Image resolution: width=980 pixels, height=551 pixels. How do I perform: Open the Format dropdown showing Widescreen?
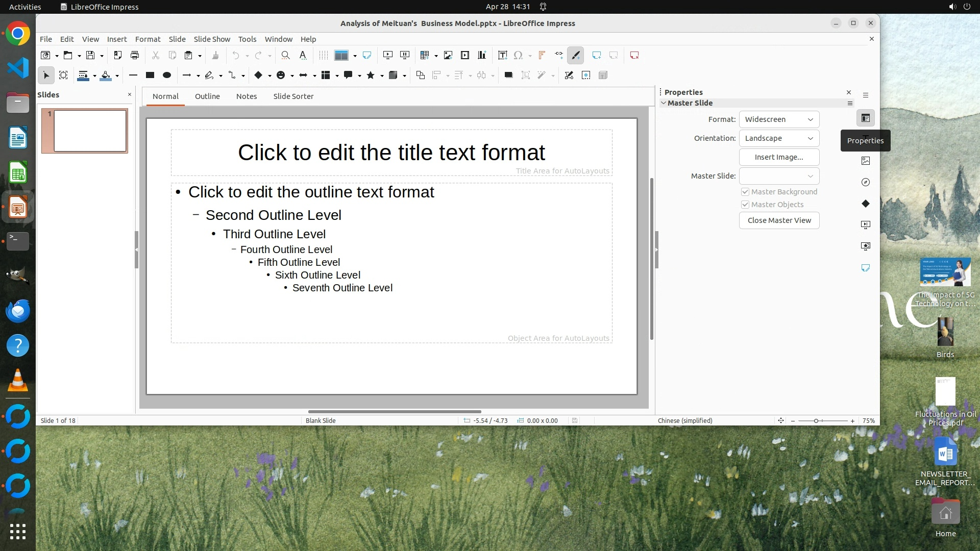tap(779, 119)
